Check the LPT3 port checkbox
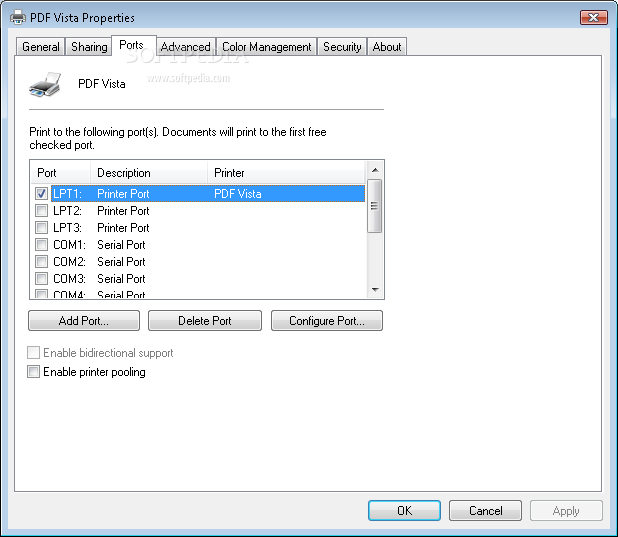 (x=41, y=227)
